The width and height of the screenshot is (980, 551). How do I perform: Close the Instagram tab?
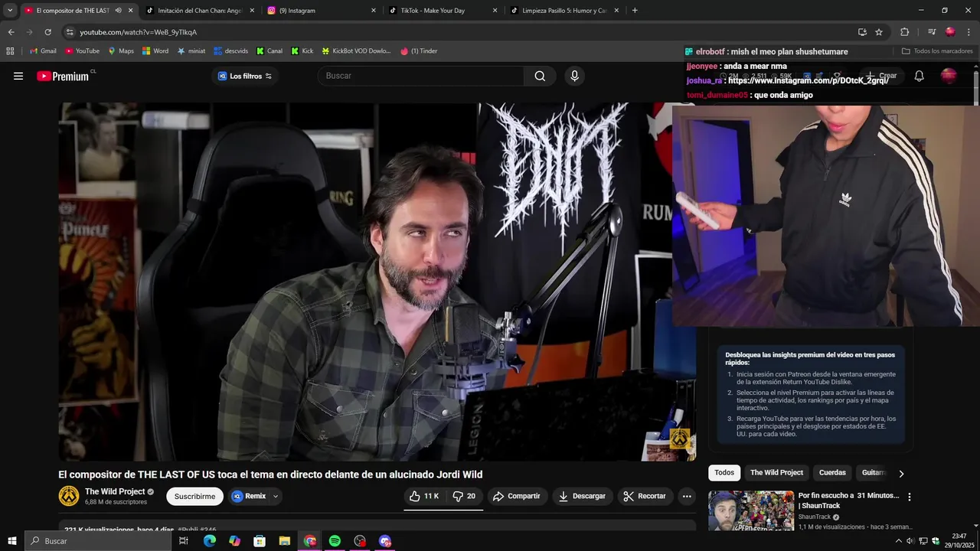click(x=374, y=11)
